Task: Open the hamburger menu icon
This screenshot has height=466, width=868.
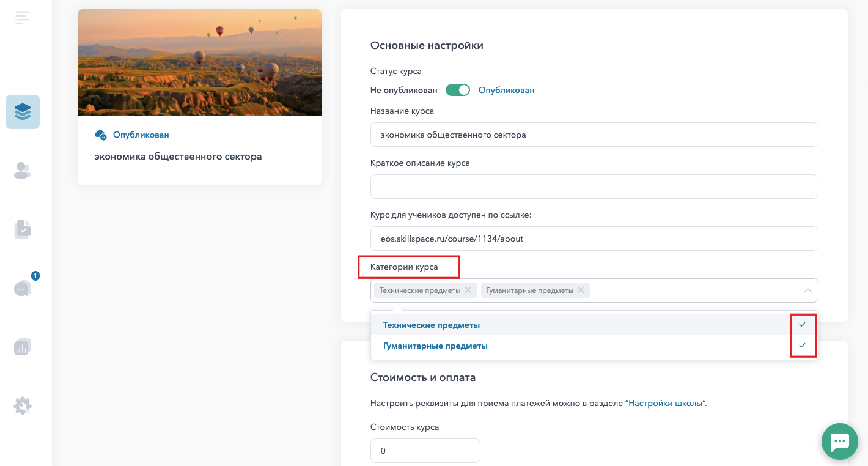Action: click(23, 18)
